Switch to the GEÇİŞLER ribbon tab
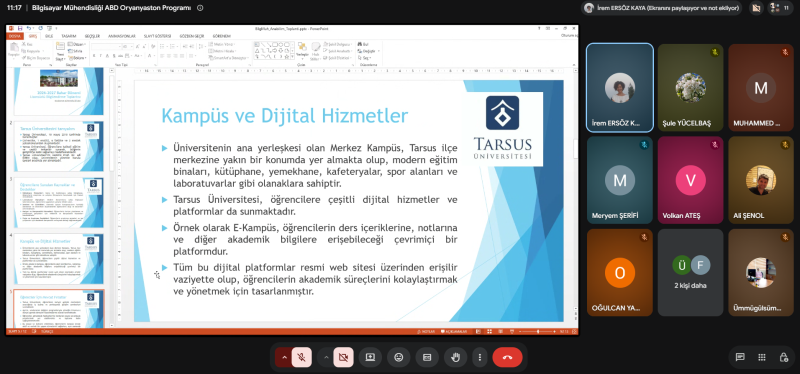Viewport: 800px width, 374px height. 92,36
